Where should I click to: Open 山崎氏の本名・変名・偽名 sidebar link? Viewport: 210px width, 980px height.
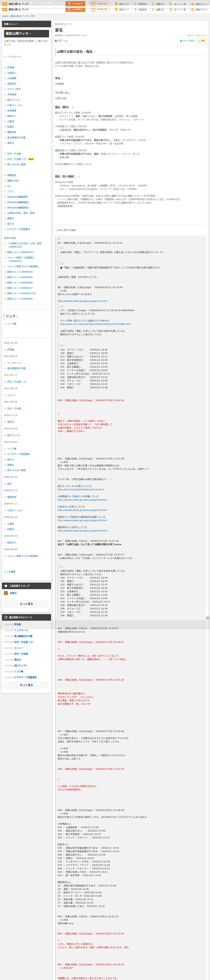click(x=21, y=213)
